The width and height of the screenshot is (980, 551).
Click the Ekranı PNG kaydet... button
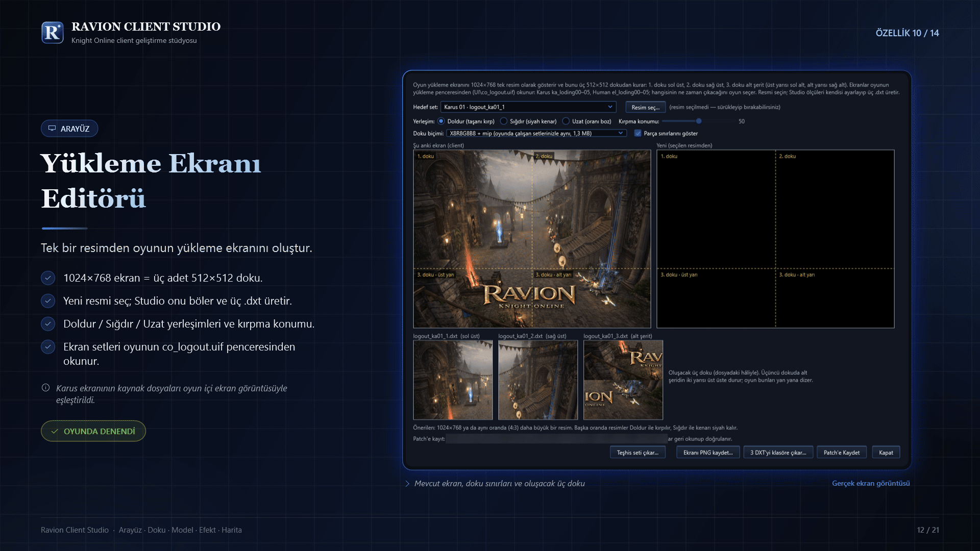point(708,453)
